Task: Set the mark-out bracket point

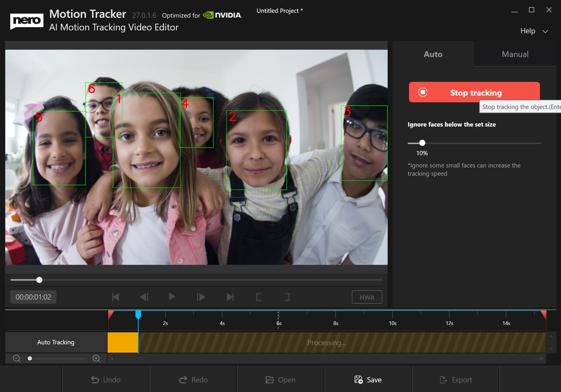Action: coord(287,297)
